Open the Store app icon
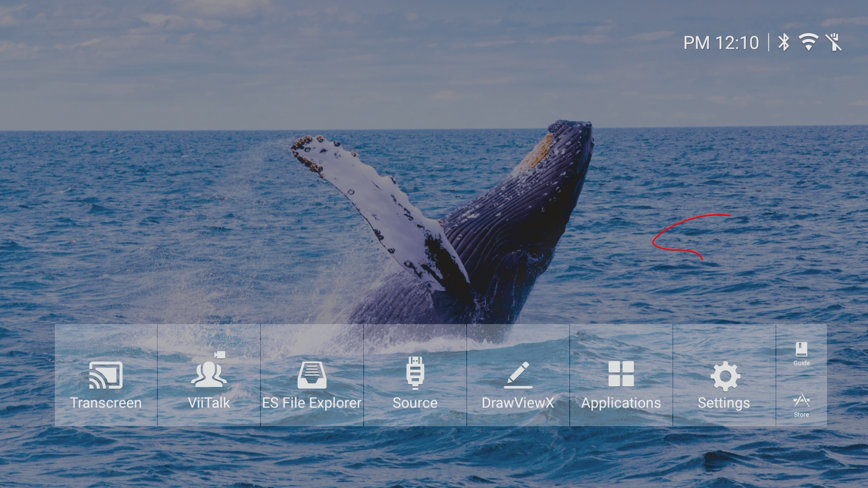Image resolution: width=868 pixels, height=488 pixels. [801, 400]
